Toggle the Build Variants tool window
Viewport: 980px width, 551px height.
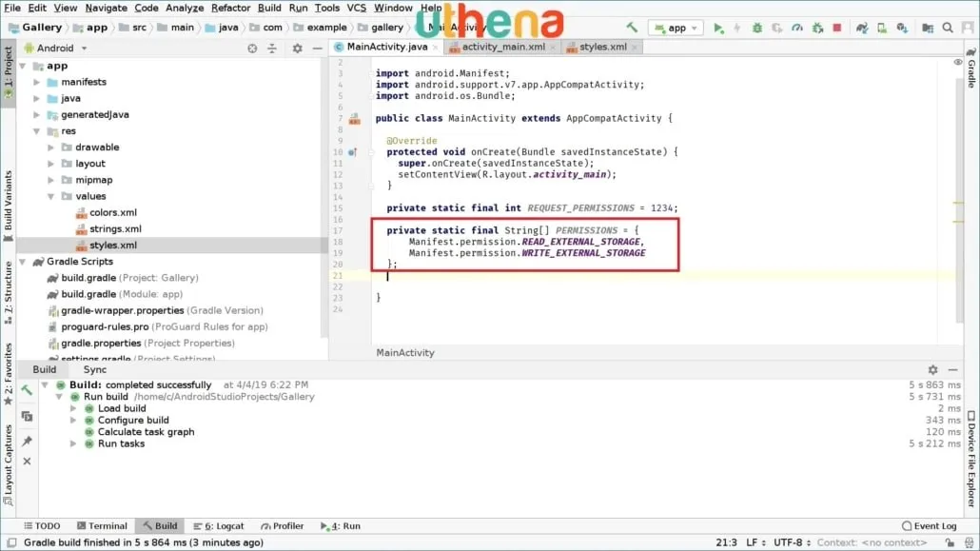click(x=9, y=207)
